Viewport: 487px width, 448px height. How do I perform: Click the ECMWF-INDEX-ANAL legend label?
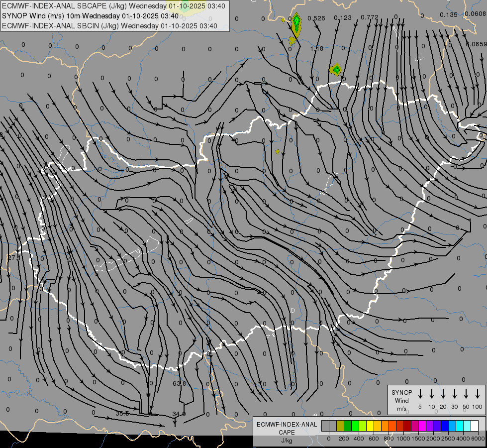click(287, 425)
